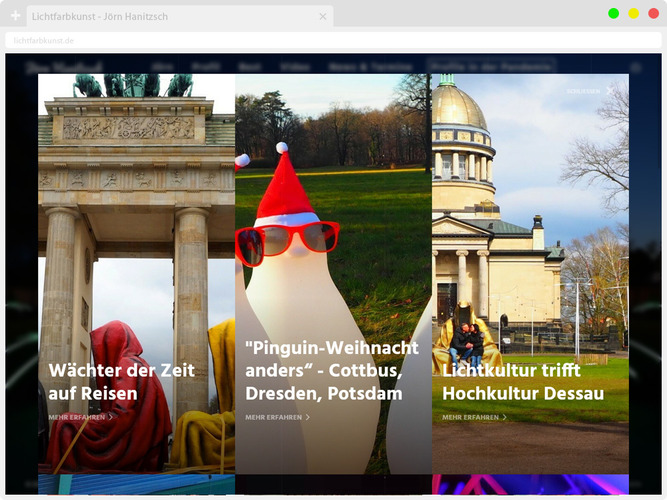Click the 'Schließen' text label

click(582, 91)
